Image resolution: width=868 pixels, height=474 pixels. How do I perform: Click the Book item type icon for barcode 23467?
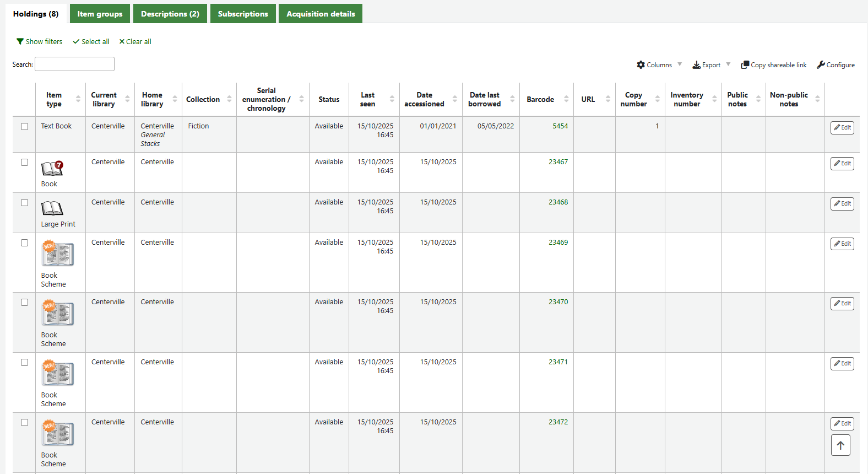52,168
